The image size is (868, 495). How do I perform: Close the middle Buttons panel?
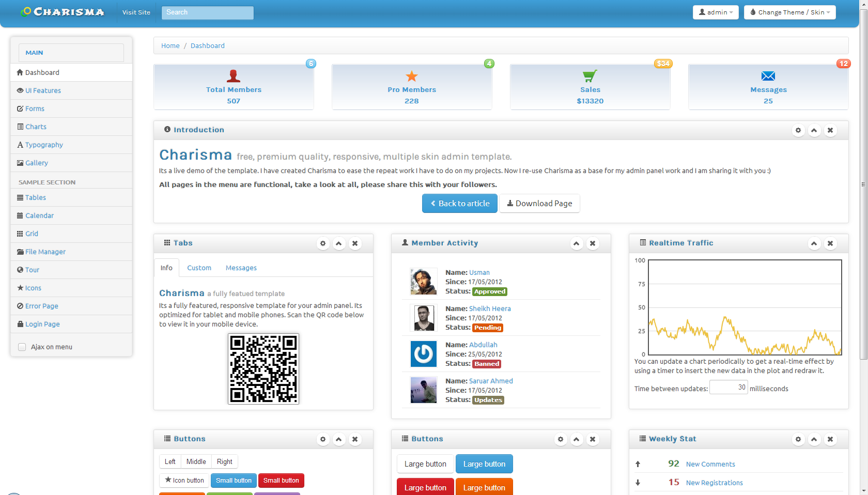(x=593, y=439)
